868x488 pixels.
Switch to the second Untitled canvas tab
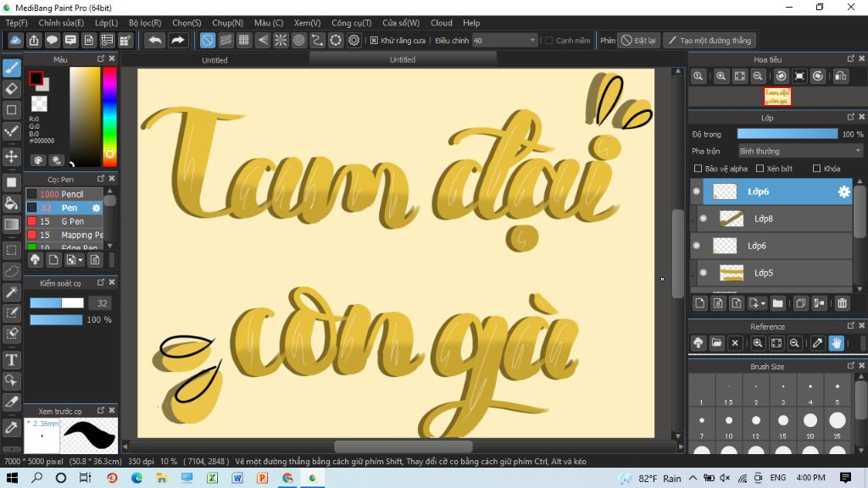pos(402,59)
